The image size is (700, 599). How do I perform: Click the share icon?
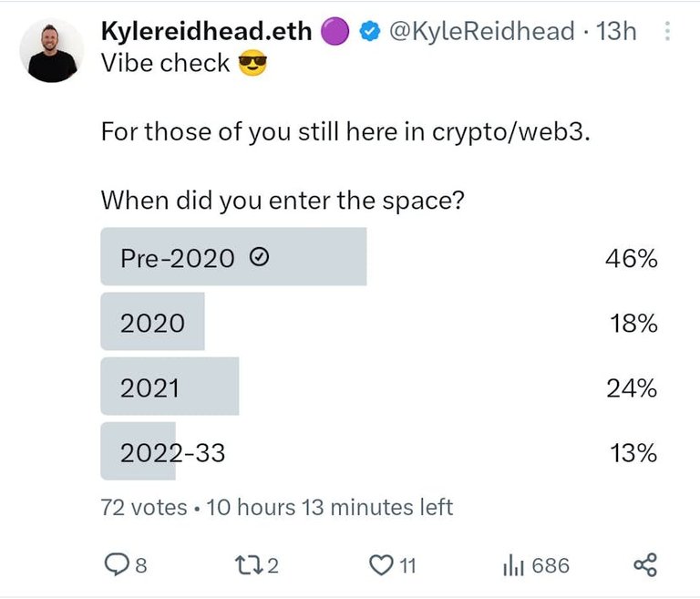click(x=645, y=565)
